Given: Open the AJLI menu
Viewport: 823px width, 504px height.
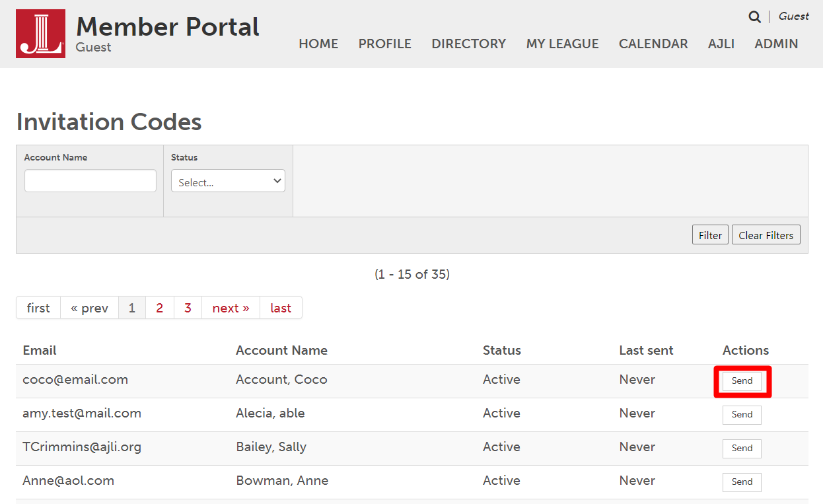Looking at the screenshot, I should (721, 44).
